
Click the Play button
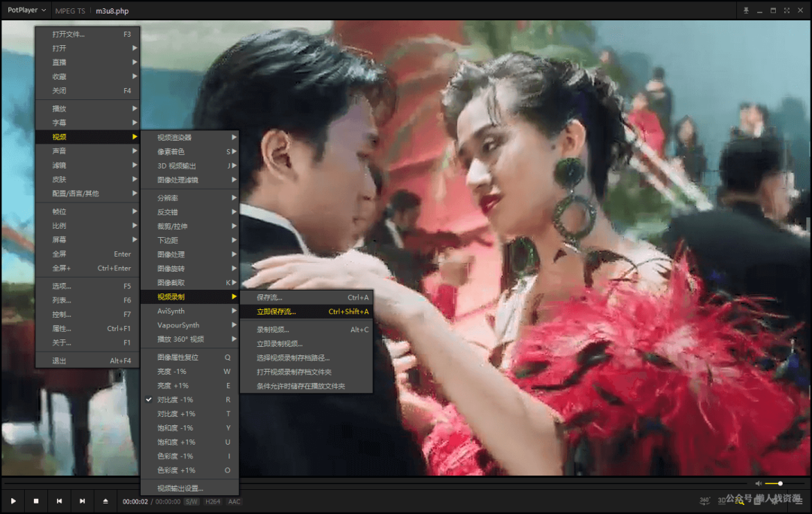14,501
